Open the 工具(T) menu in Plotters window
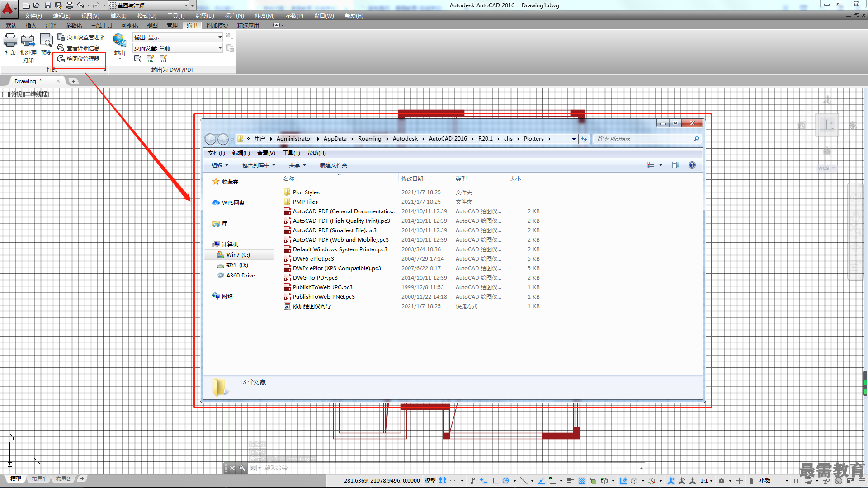868x488 pixels. (291, 153)
